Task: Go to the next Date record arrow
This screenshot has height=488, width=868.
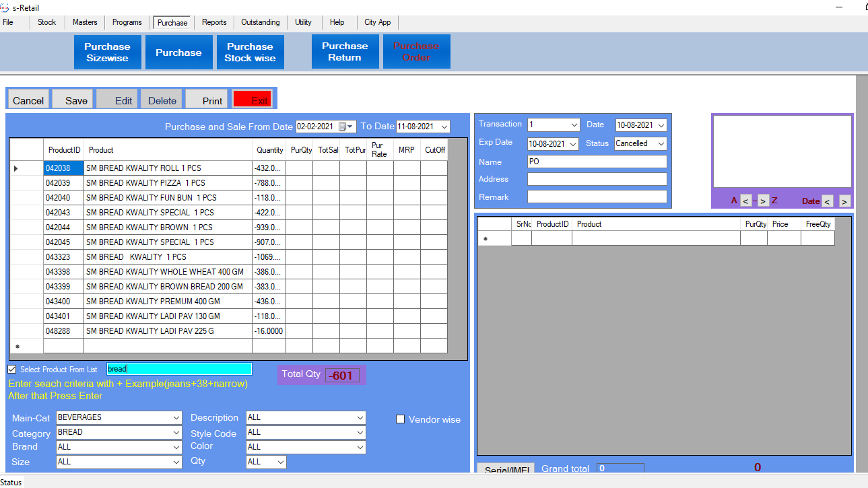Action: click(x=844, y=201)
